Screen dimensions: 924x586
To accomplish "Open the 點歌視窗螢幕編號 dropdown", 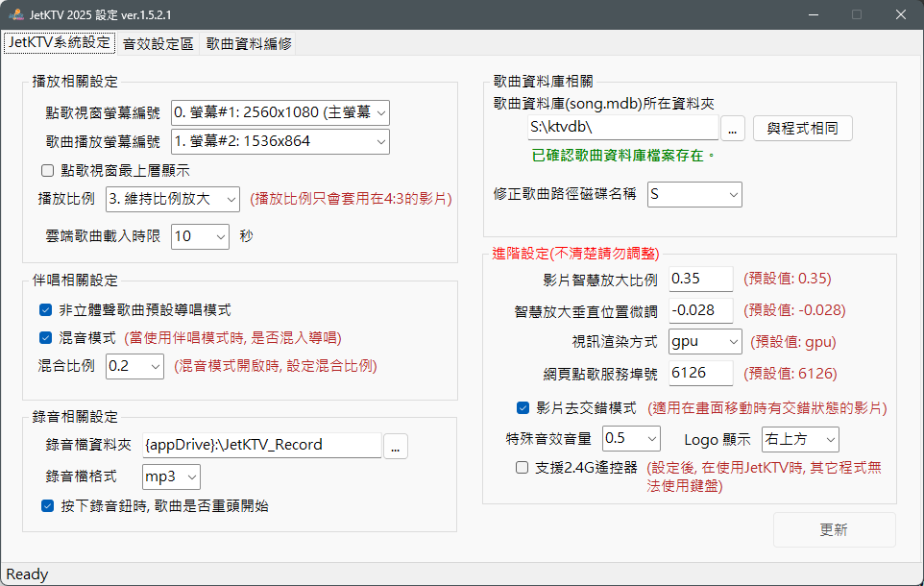I will point(280,112).
